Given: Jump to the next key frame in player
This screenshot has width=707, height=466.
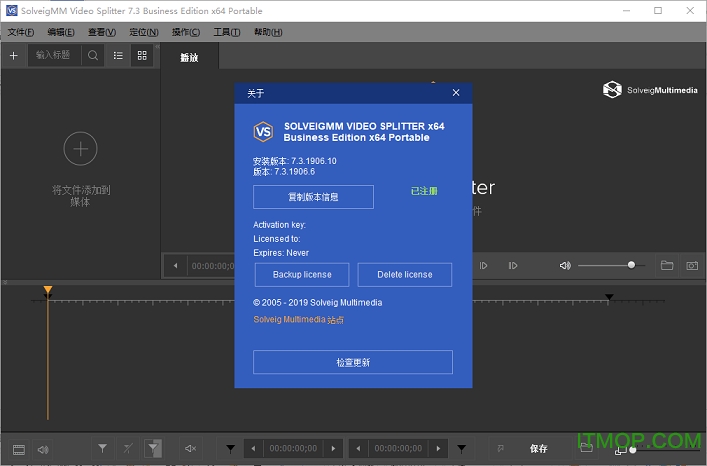Looking at the screenshot, I should pos(513,265).
